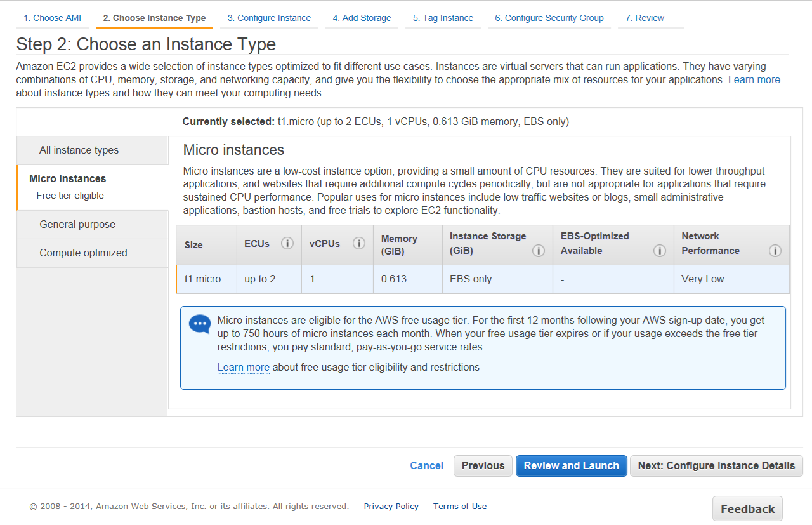Go to the Review step tab
The image size is (812, 525).
point(645,18)
